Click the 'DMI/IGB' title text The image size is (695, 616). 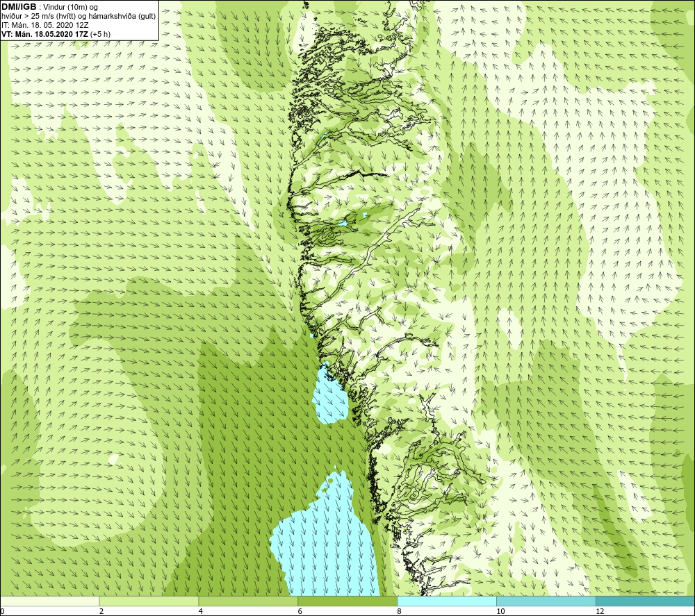pos(19,7)
